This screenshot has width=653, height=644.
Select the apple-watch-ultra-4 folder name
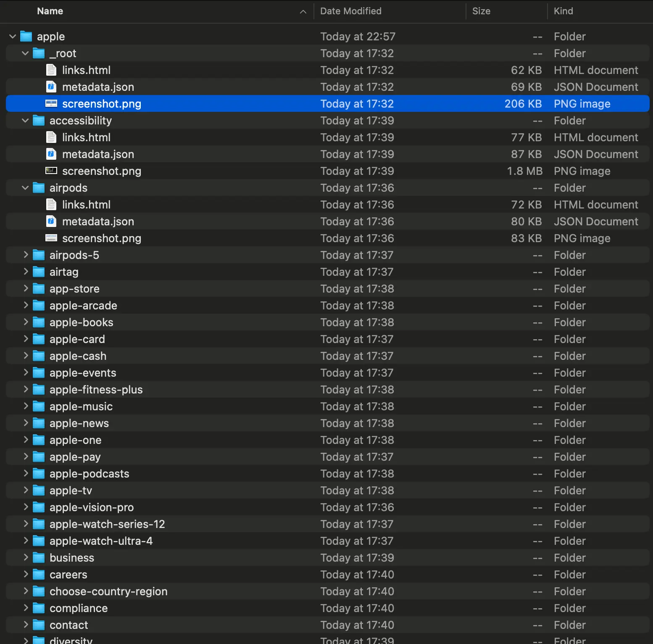pyautogui.click(x=101, y=541)
